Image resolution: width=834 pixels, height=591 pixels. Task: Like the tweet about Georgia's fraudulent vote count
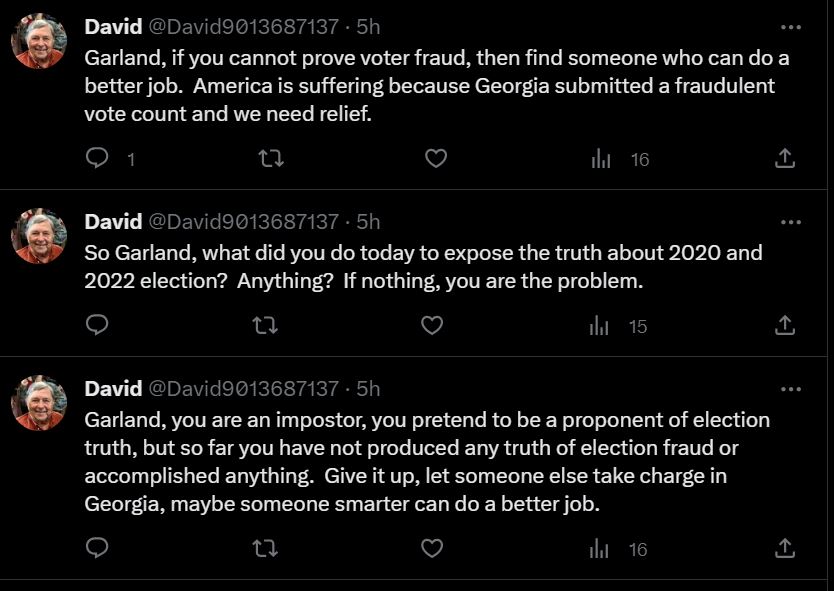click(x=436, y=158)
